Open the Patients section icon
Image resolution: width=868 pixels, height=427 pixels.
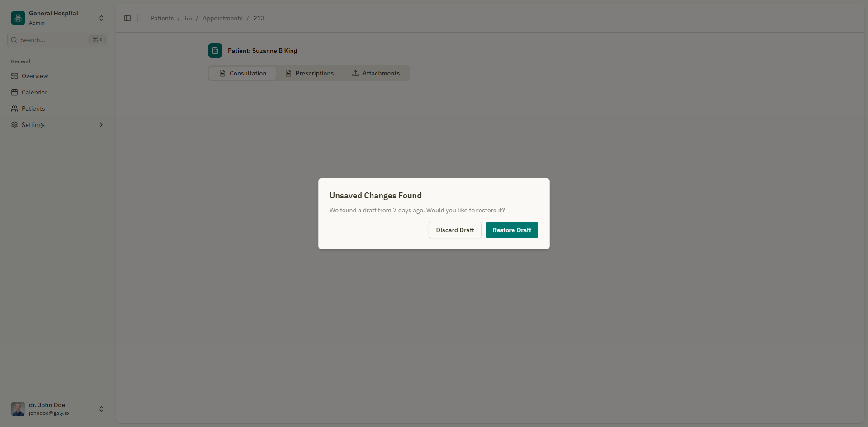pyautogui.click(x=14, y=108)
